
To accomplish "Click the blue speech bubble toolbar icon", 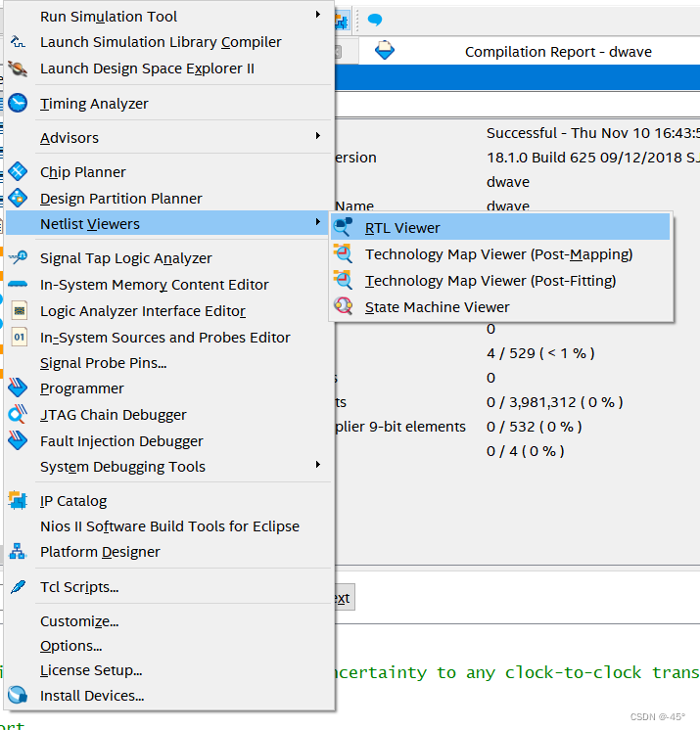I will (x=375, y=20).
